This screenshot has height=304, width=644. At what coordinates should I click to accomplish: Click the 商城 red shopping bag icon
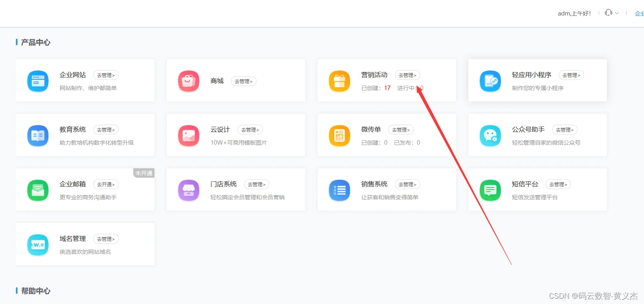click(x=189, y=81)
